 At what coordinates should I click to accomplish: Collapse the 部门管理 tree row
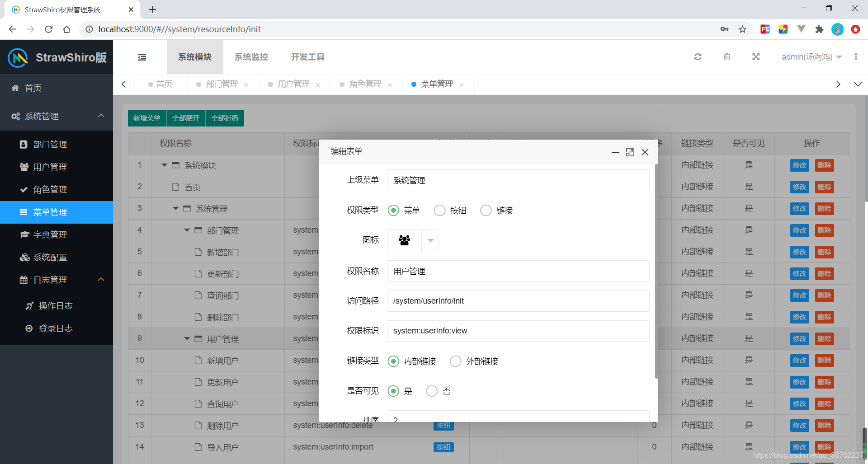point(187,230)
